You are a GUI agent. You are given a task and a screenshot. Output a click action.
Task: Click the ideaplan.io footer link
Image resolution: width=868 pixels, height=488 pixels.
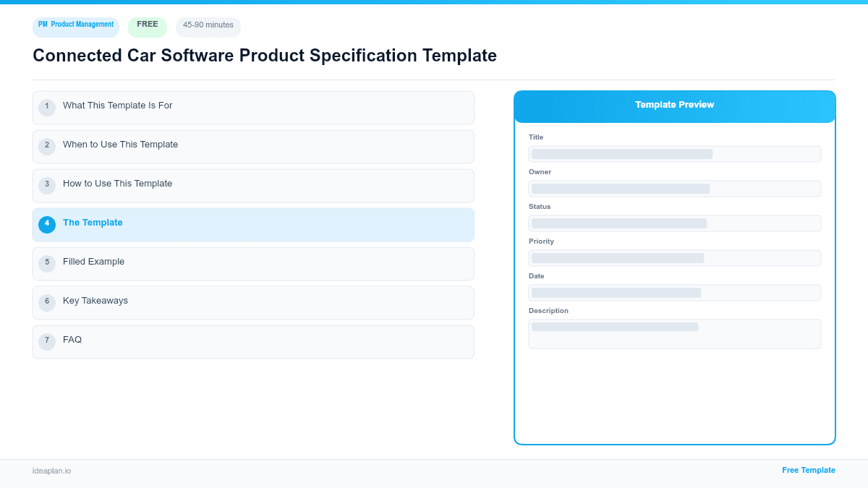[51, 471]
